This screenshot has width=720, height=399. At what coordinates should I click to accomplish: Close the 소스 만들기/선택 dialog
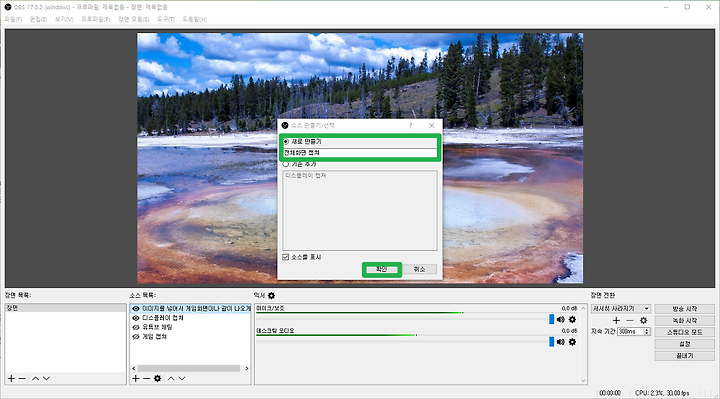[x=432, y=125]
